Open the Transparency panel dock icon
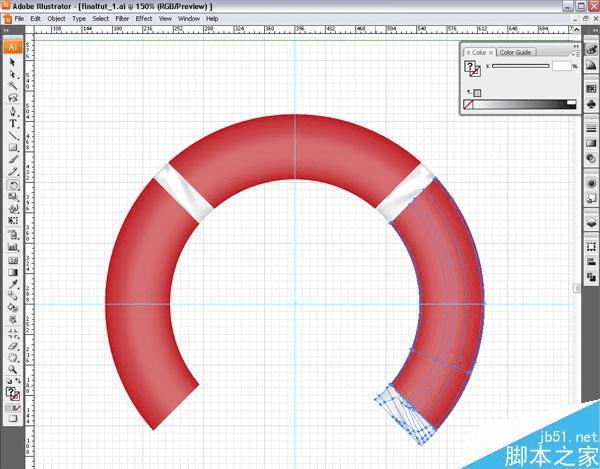Viewport: 600px width, 469px height. pyautogui.click(x=591, y=158)
